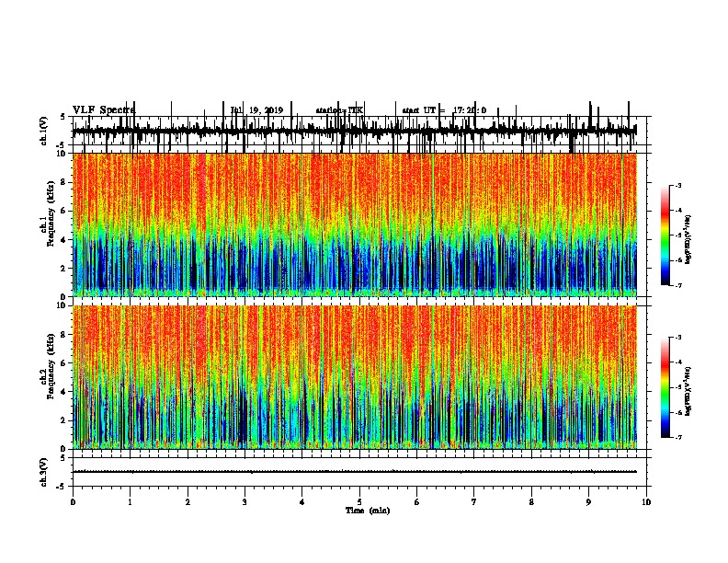This screenshot has width=728, height=563.
Task: Click the "-7" tick on ch.2 colorbar
Action: [677, 437]
